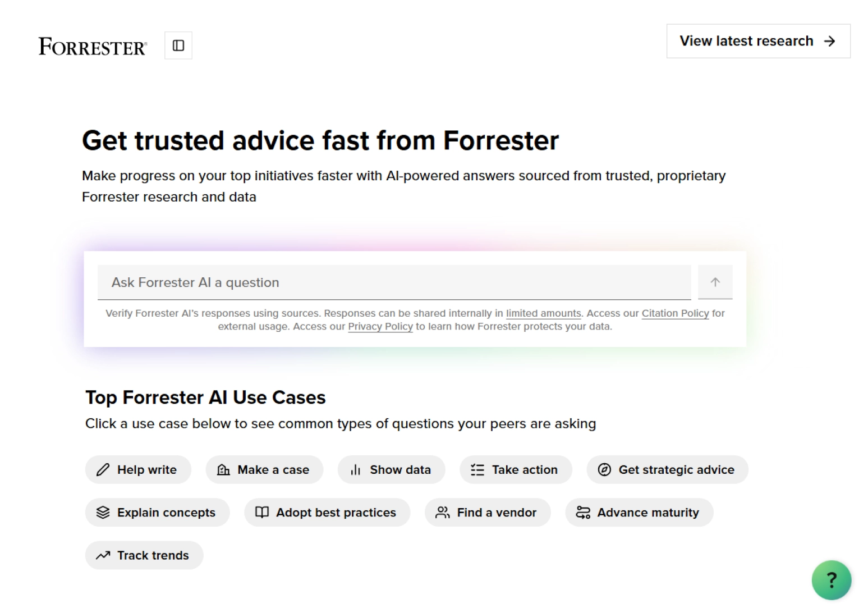Toggle the sidebar panel icon
The image size is (868, 608).
point(178,45)
